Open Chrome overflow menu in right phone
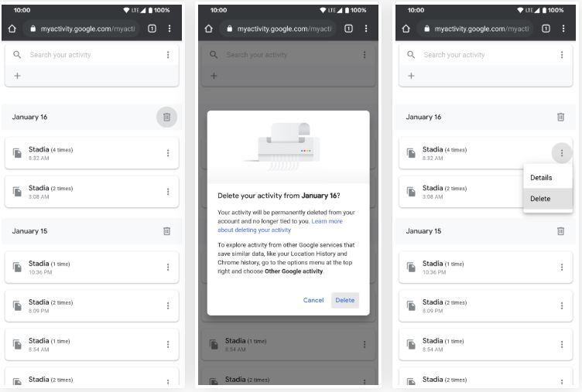 pos(563,29)
